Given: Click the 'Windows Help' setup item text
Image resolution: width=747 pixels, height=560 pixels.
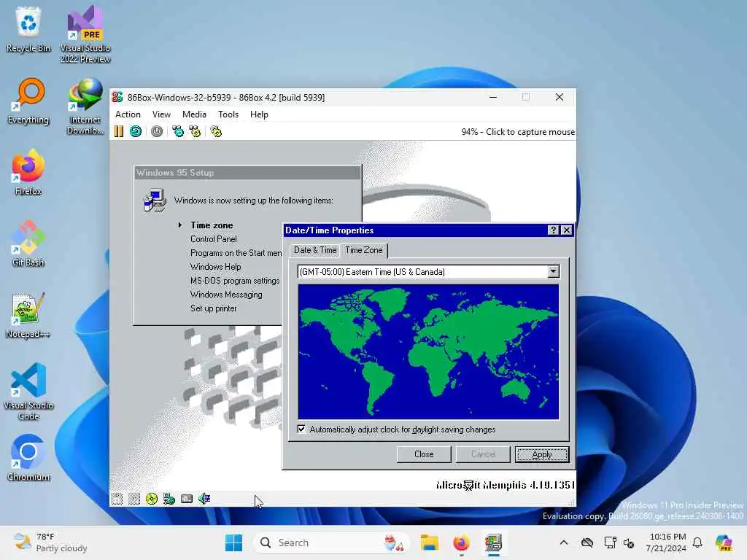Looking at the screenshot, I should (215, 267).
